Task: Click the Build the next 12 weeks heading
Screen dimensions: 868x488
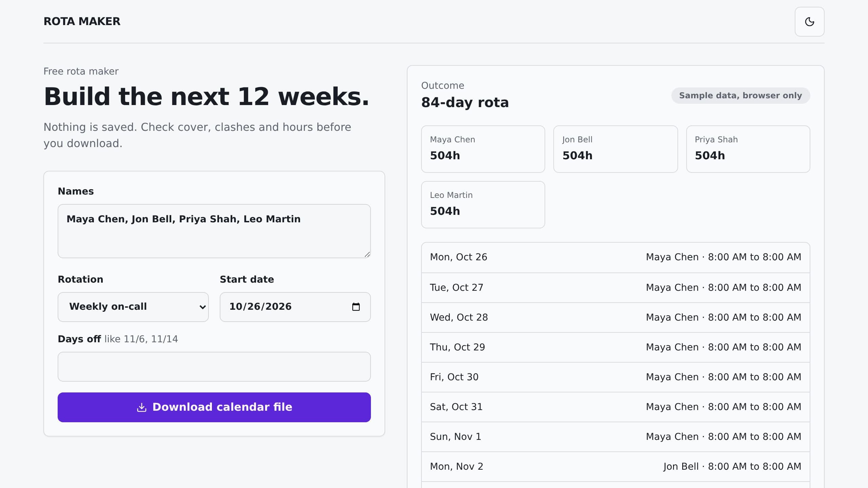Action: pos(206,97)
